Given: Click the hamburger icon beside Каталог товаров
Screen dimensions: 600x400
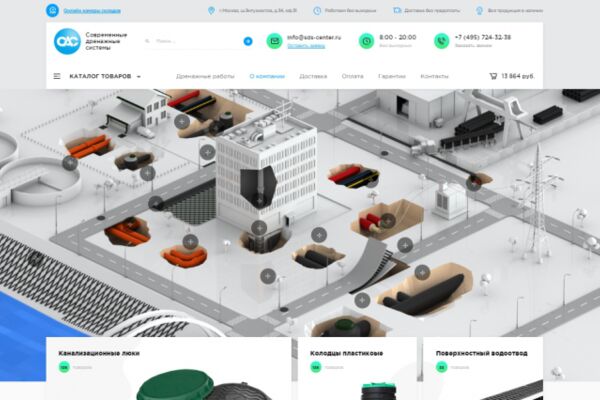Looking at the screenshot, I should click(57, 76).
